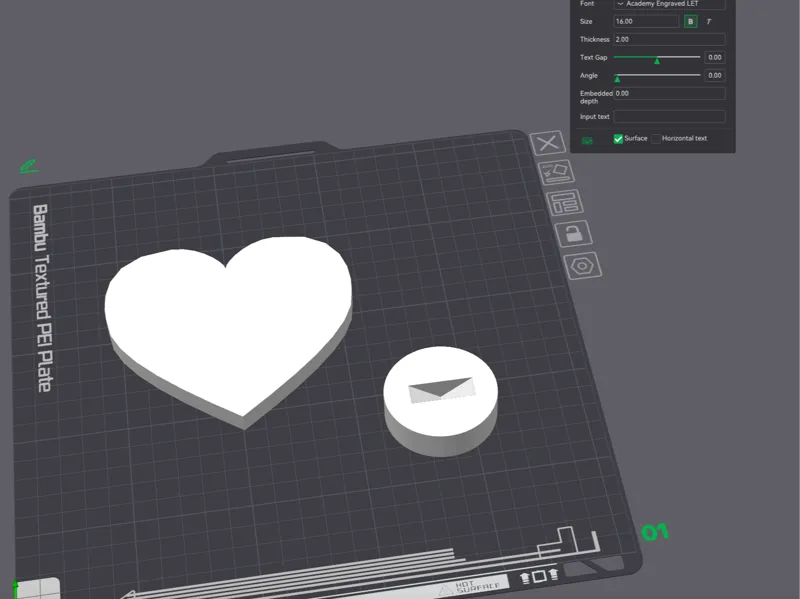The height and width of the screenshot is (599, 800).
Task: Click the Angle slider handle
Action: coord(617,79)
